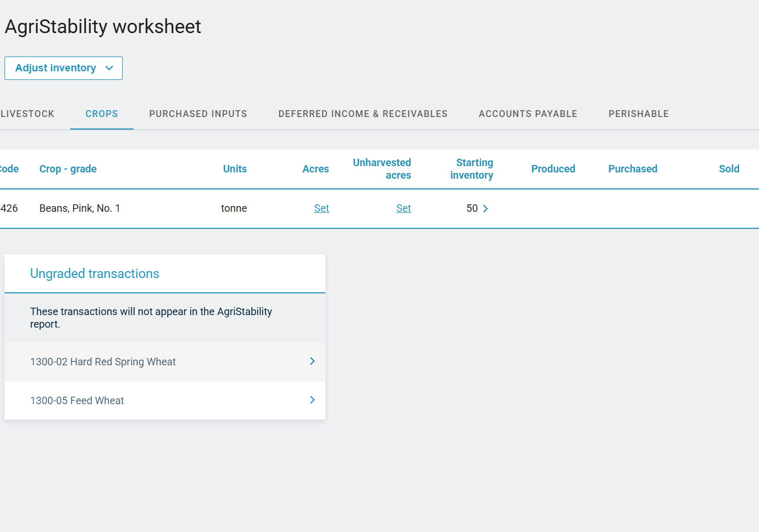
Task: Select the Beans, Pink, No. 1 row
Action: [x=80, y=208]
